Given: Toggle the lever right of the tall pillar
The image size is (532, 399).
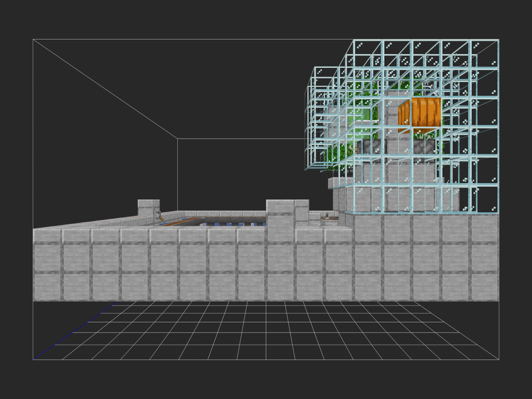Looking at the screenshot, I should coord(327,217).
